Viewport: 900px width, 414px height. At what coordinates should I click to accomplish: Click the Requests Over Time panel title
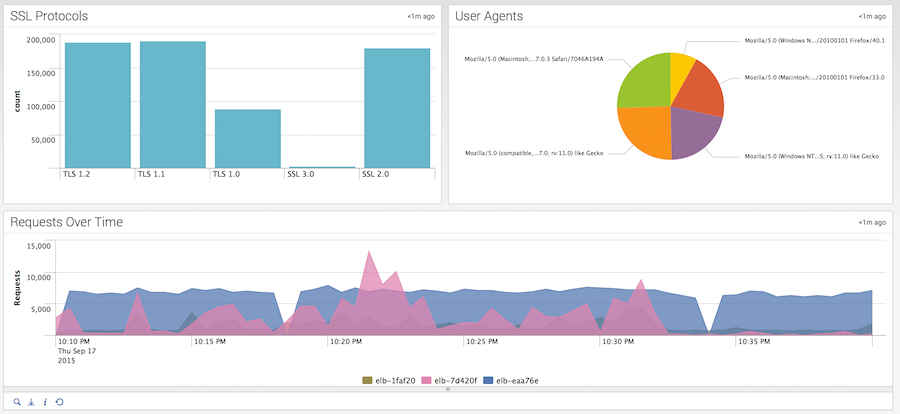66,222
